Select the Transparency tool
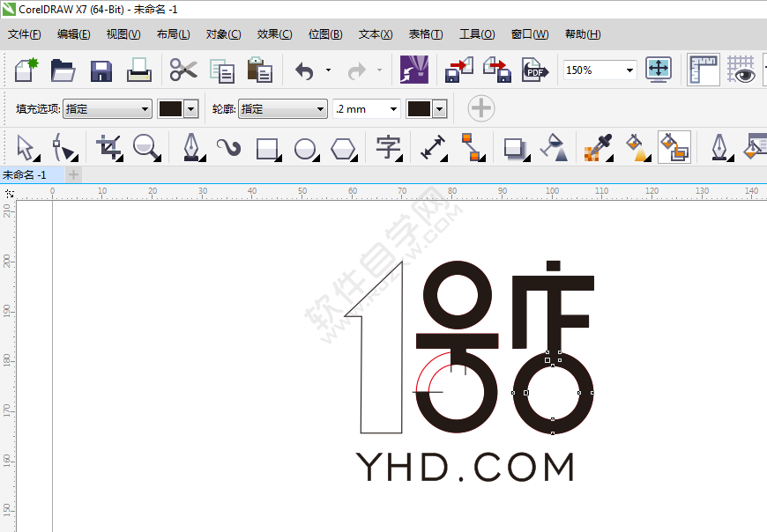This screenshot has width=767, height=532. pyautogui.click(x=555, y=148)
